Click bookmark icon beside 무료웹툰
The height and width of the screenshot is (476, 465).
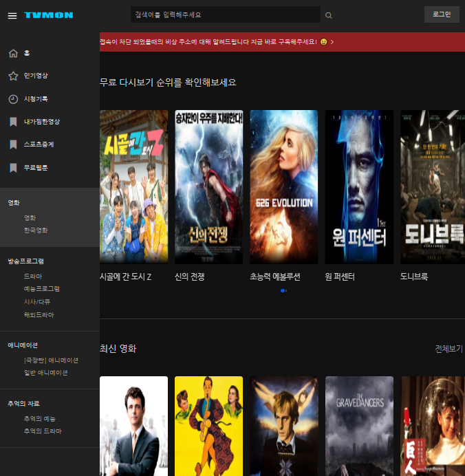13,168
